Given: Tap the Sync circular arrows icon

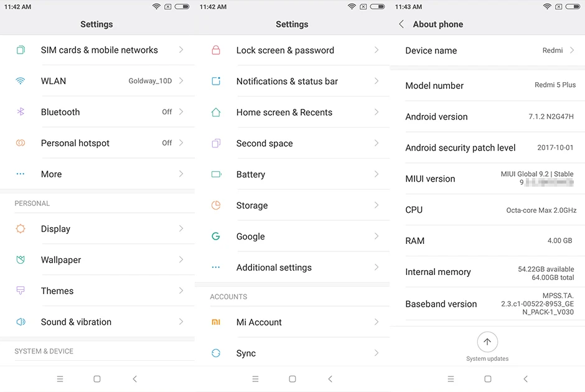Looking at the screenshot, I should click(216, 353).
